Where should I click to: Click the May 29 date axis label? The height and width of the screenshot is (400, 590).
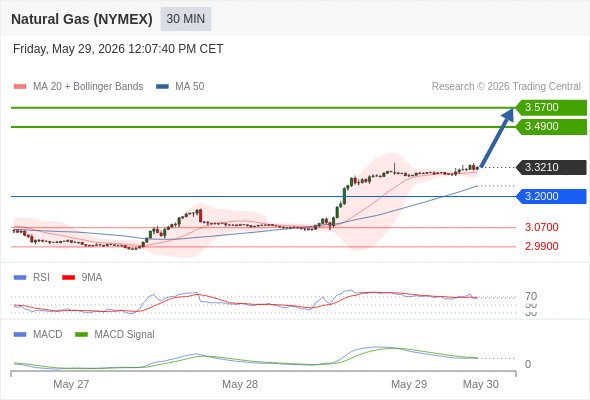click(409, 384)
